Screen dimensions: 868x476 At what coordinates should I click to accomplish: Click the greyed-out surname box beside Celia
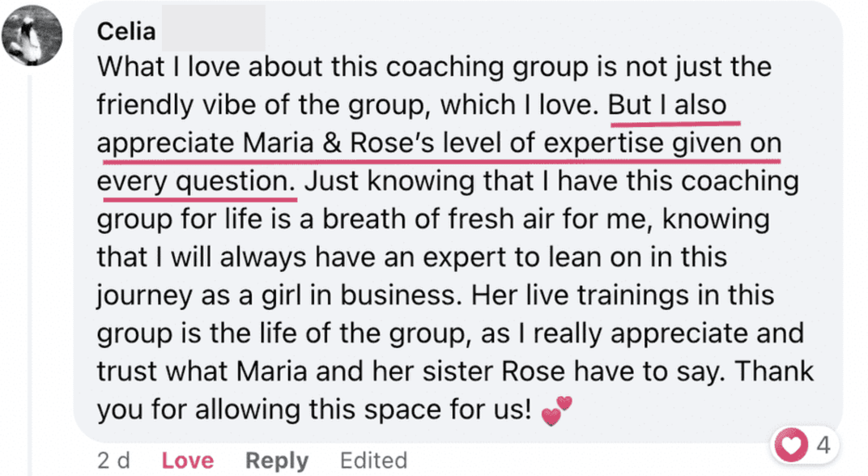[x=214, y=28]
